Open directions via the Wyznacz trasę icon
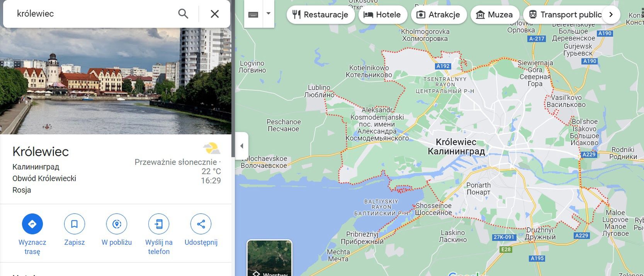The height and width of the screenshot is (276, 644). pos(32,224)
